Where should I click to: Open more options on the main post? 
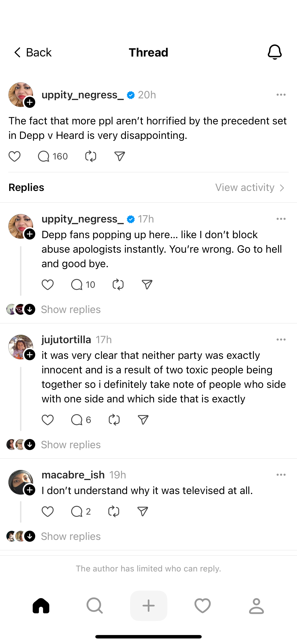pyautogui.click(x=281, y=95)
